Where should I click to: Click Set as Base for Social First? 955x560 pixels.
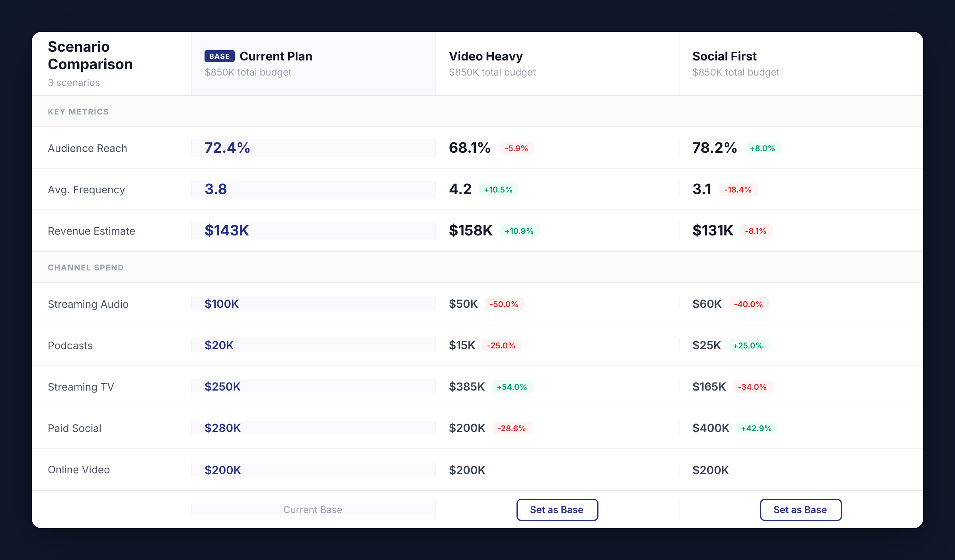[x=801, y=509]
